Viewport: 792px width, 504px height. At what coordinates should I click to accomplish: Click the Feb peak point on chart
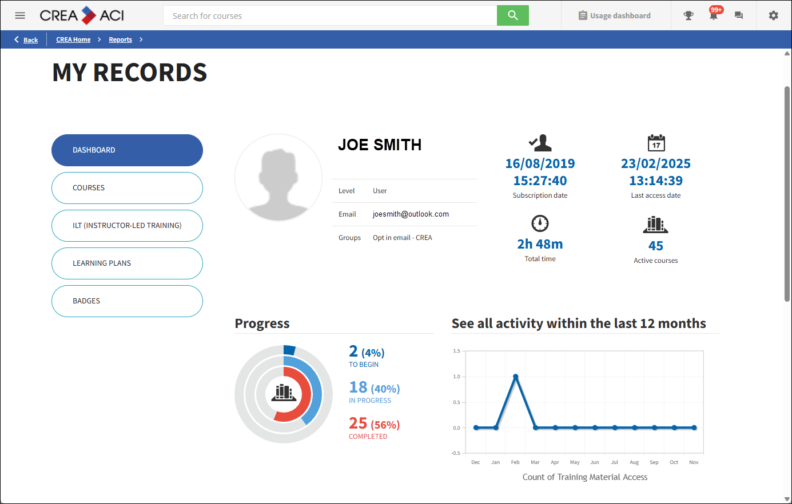[x=516, y=377]
